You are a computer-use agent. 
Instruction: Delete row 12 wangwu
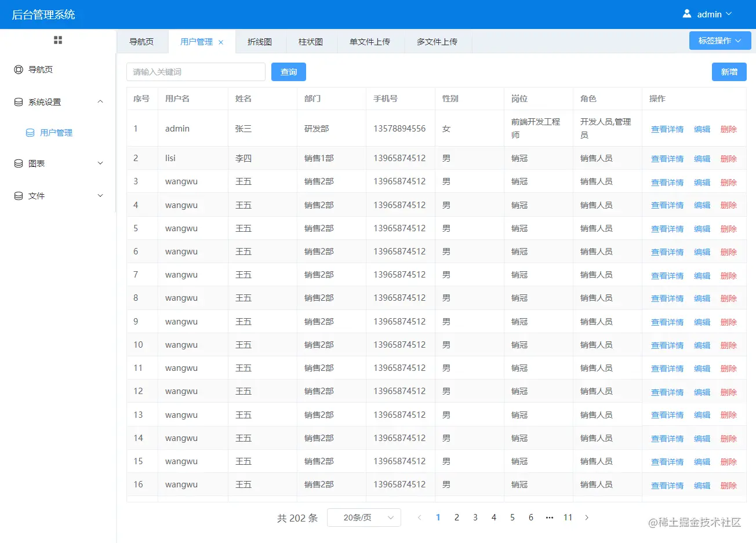[x=729, y=392]
